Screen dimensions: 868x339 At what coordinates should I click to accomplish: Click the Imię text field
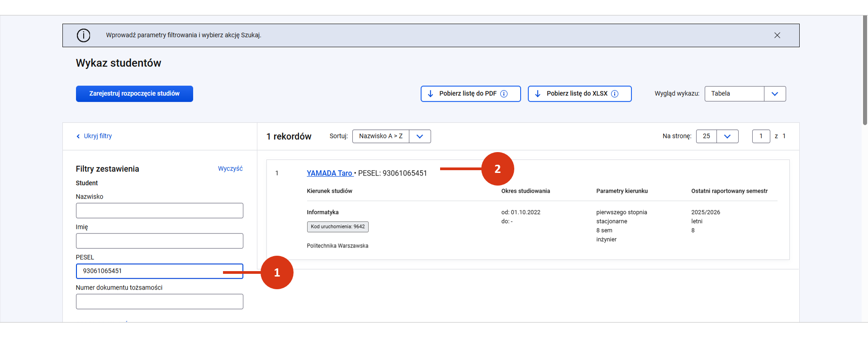coord(159,241)
